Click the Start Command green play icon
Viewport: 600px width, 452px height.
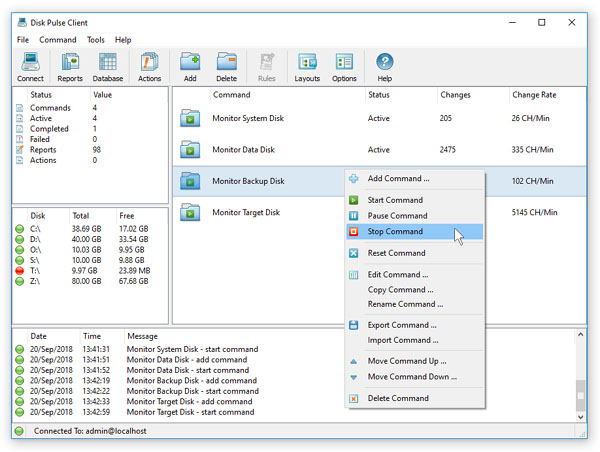(x=354, y=200)
